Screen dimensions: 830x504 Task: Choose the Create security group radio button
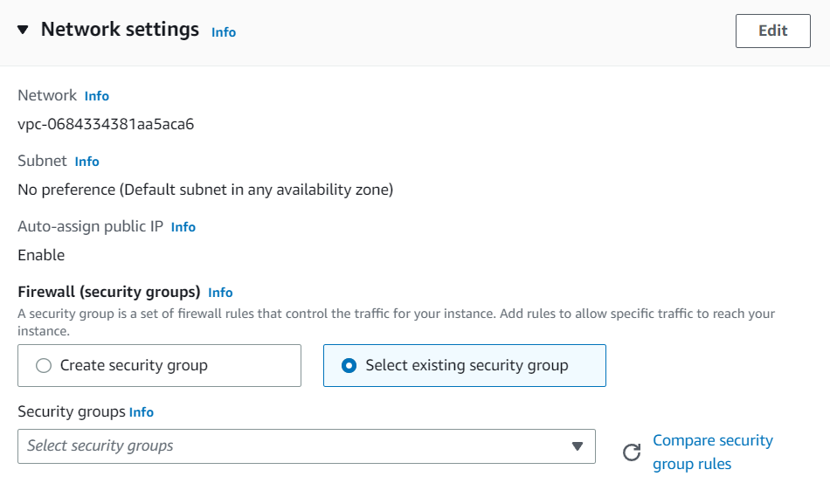tap(44, 366)
